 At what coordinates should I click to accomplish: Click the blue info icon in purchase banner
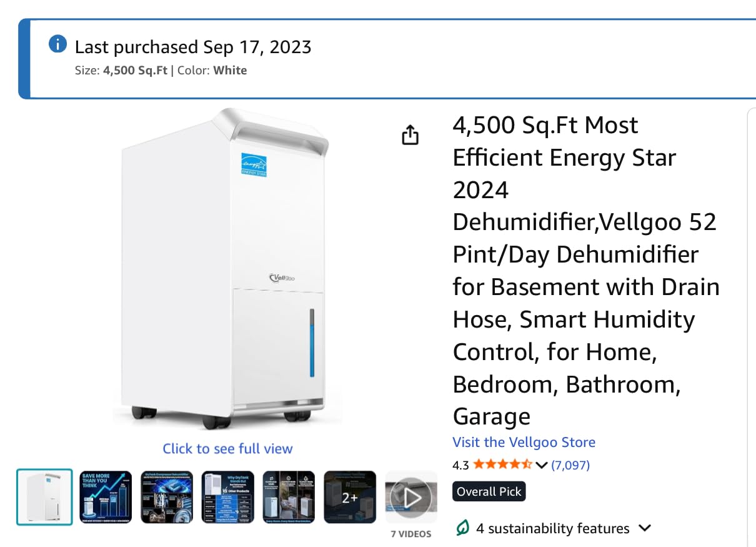[x=57, y=44]
